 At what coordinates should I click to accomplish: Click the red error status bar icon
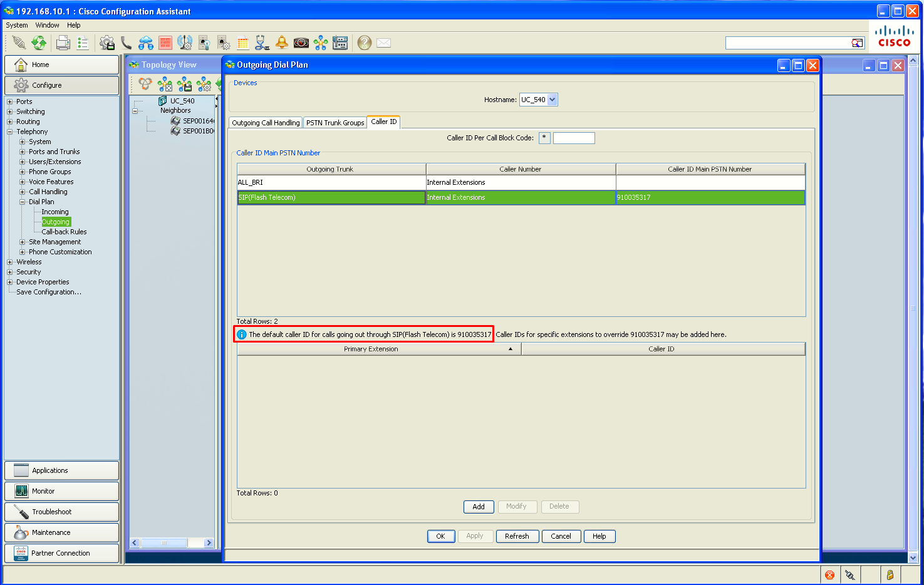pyautogui.click(x=829, y=574)
